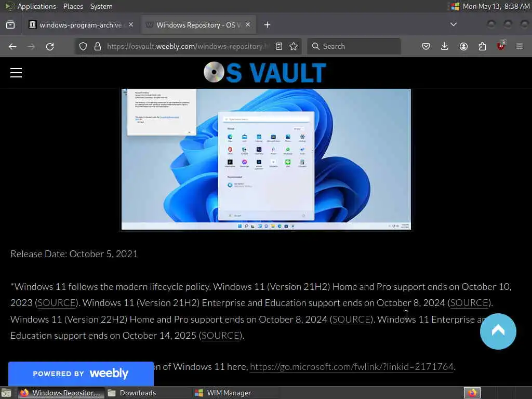Open the System menu
The width and height of the screenshot is (532, 399).
pos(101,6)
